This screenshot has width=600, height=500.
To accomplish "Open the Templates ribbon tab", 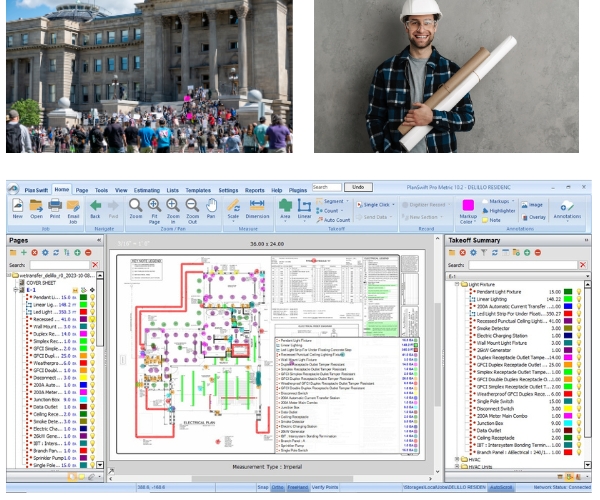I will [198, 188].
